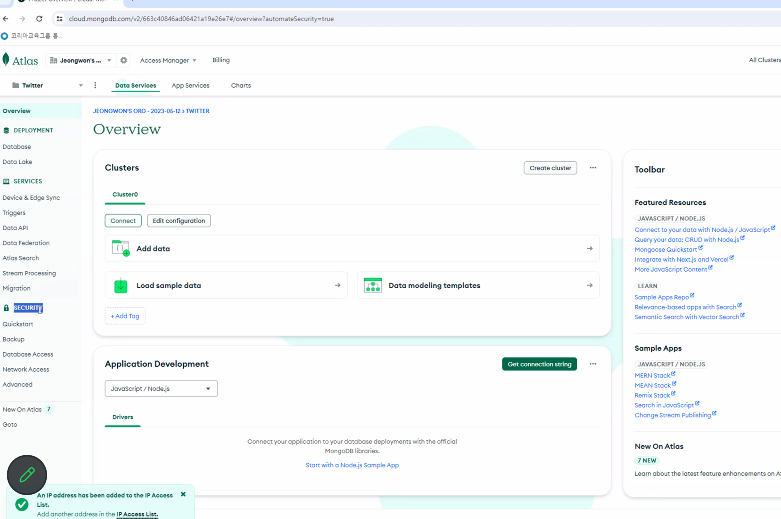Open Atlas Search in the sidebar
This screenshot has height=519, width=781.
click(x=20, y=258)
